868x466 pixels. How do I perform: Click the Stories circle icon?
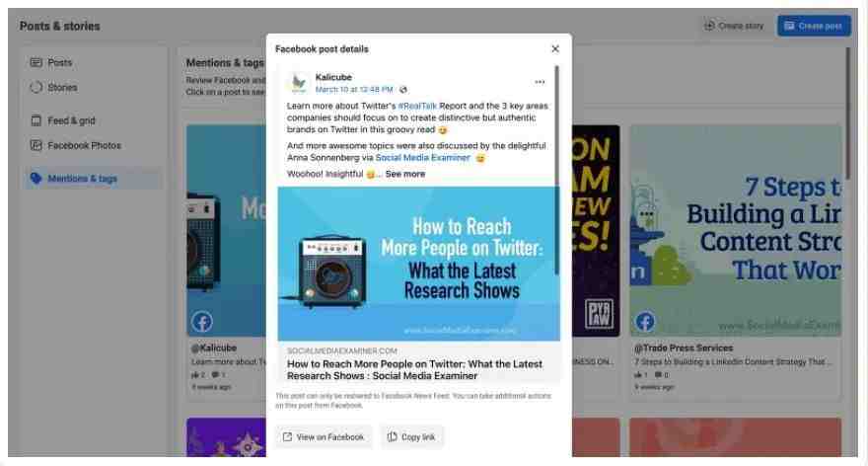pos(36,88)
